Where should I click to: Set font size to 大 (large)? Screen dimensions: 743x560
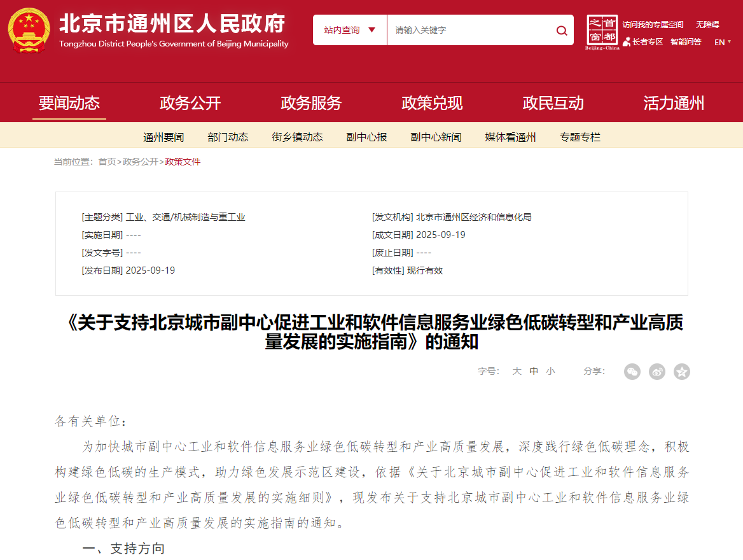517,372
